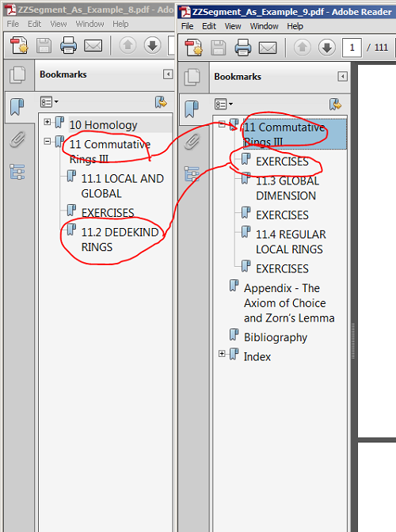
Task: Click Print icon in left Reader window
Action: [x=69, y=45]
